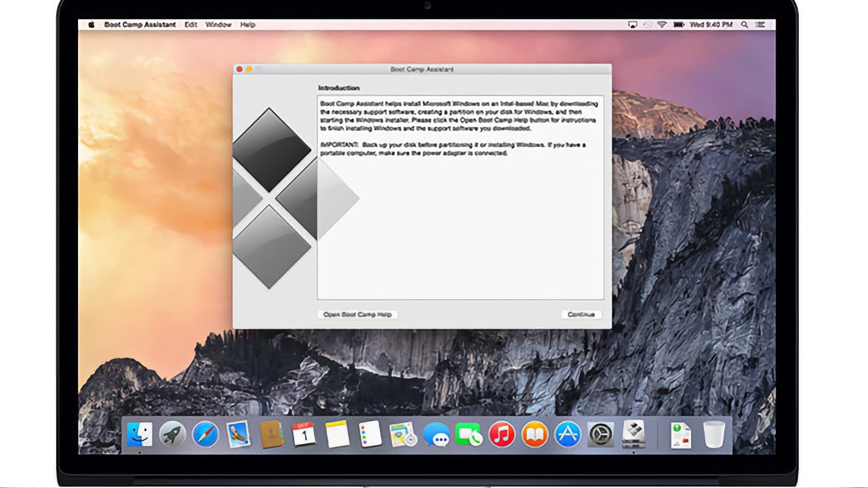Open Launchpad
The image size is (868, 488).
click(x=172, y=435)
